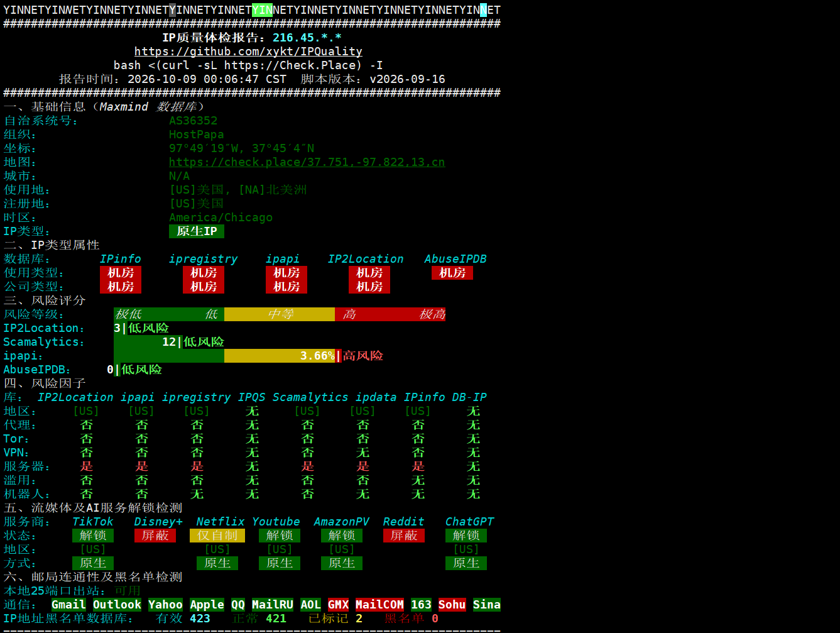Click the AS36352 autonomous system number
The height and width of the screenshot is (633, 840).
click(x=193, y=121)
